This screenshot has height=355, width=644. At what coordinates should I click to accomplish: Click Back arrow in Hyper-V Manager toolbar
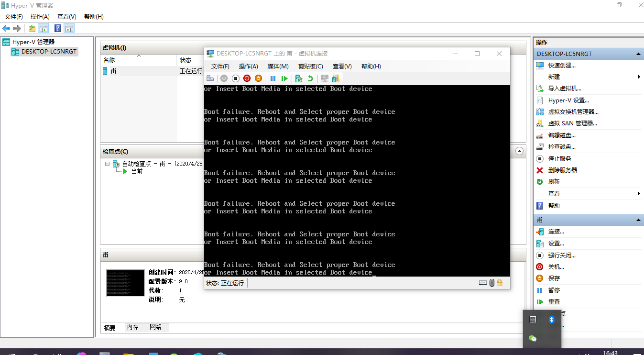(6, 28)
